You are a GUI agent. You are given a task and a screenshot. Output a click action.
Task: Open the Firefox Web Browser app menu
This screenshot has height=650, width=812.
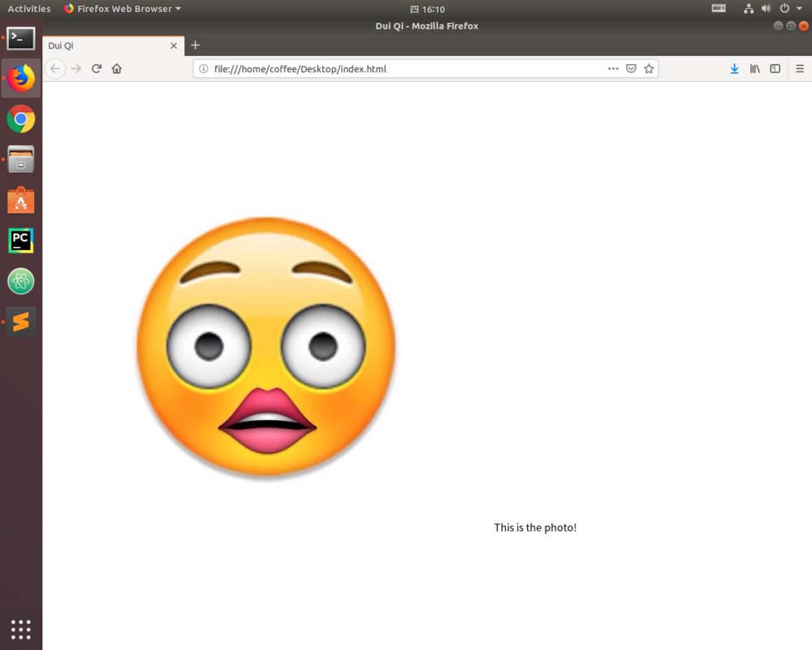point(123,9)
